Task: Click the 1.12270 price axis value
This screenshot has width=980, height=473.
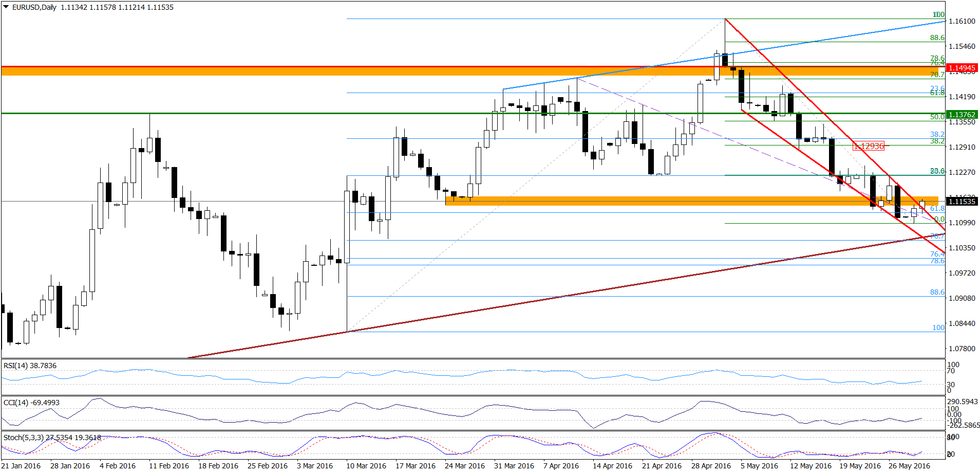Action: 962,172
